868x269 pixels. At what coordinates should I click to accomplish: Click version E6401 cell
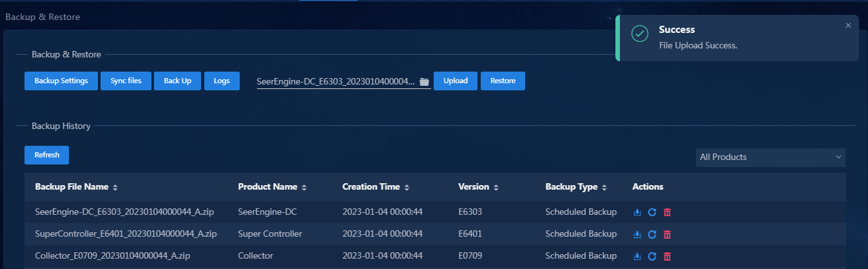pyautogui.click(x=470, y=234)
